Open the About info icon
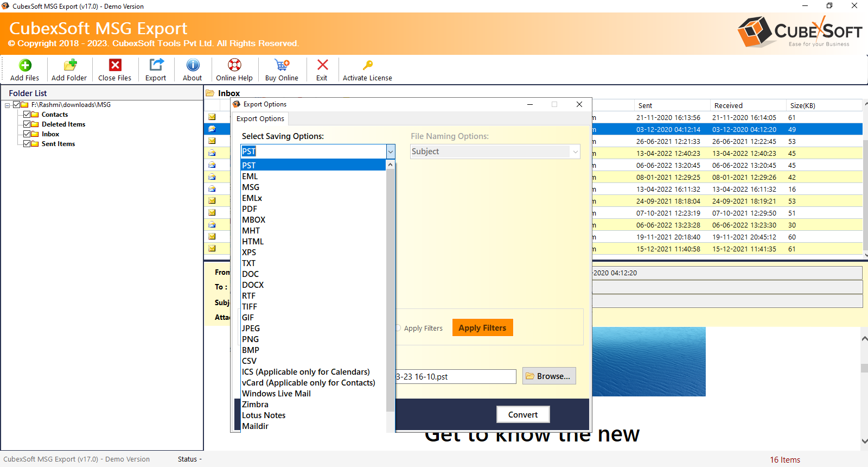 click(193, 66)
